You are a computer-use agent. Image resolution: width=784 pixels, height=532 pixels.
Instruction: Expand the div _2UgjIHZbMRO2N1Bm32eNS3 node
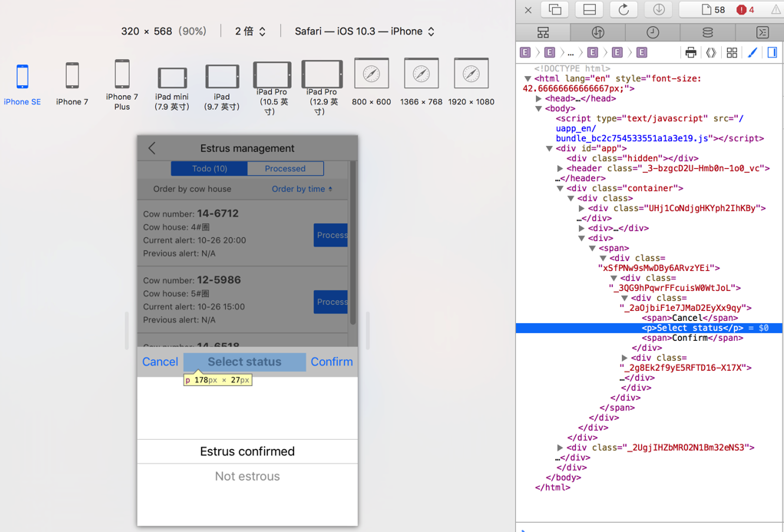point(560,448)
